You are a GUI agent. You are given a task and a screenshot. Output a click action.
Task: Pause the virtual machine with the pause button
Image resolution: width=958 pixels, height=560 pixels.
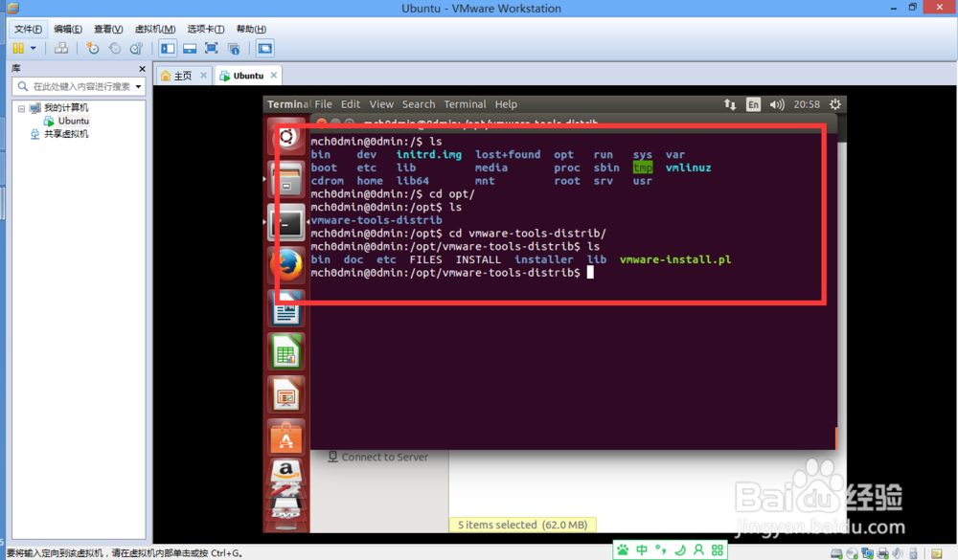point(18,48)
